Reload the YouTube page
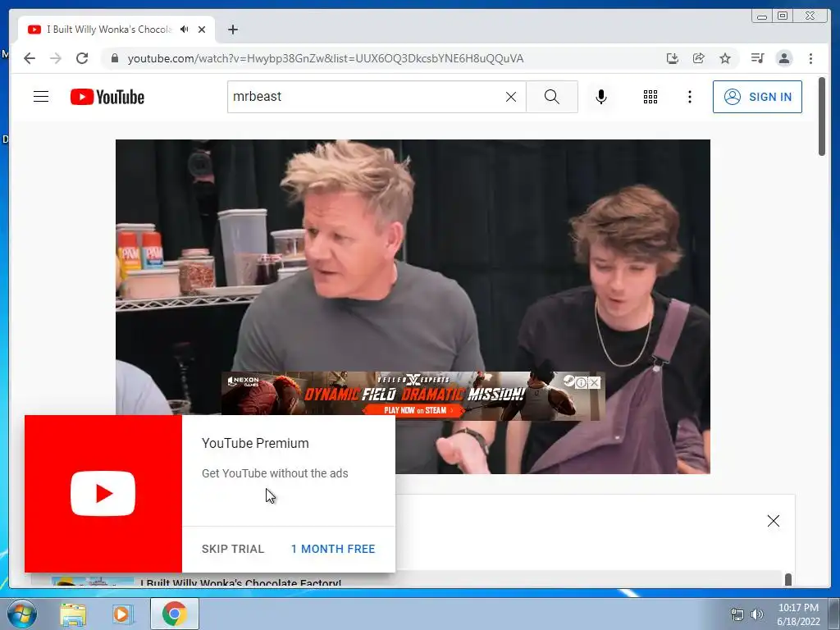840x630 pixels. (82, 58)
